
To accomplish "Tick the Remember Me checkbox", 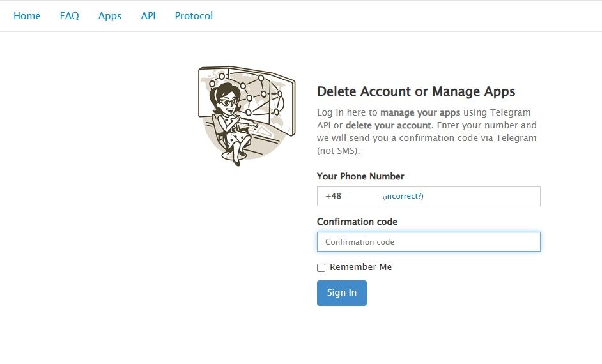I will pyautogui.click(x=321, y=268).
